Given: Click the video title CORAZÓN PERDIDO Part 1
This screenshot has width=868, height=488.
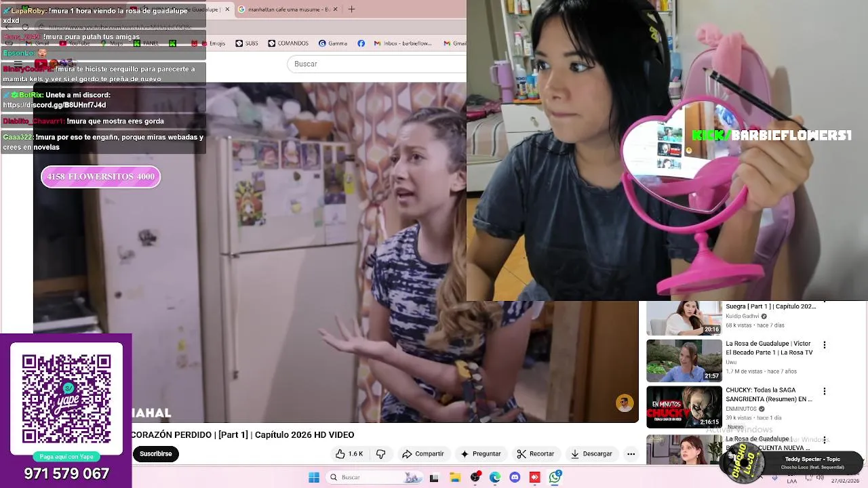Looking at the screenshot, I should click(x=243, y=435).
